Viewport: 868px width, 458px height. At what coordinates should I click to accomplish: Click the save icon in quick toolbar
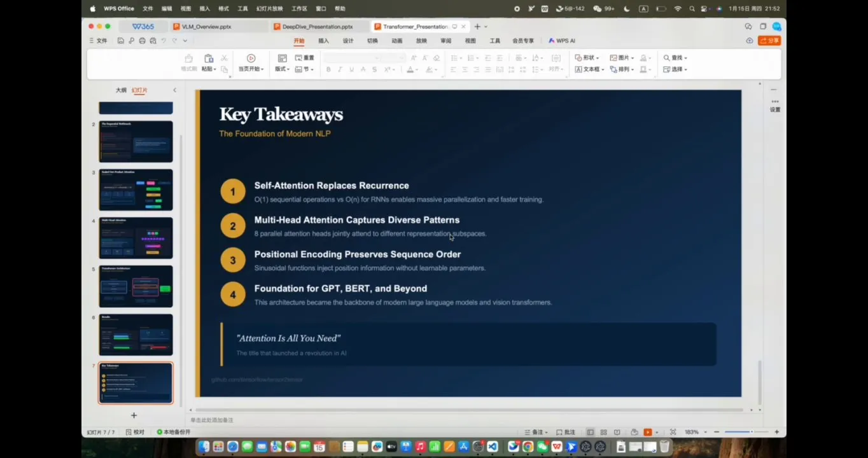(121, 41)
